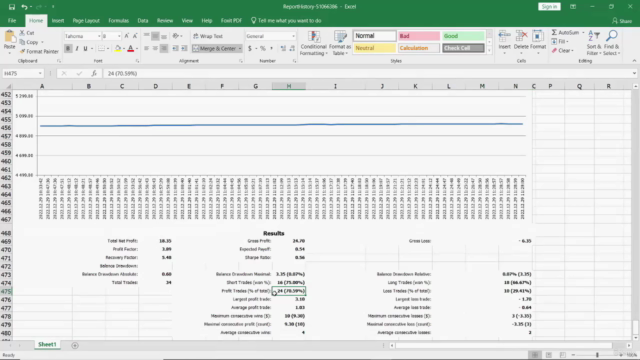Open Conditional Formatting menu

313,43
